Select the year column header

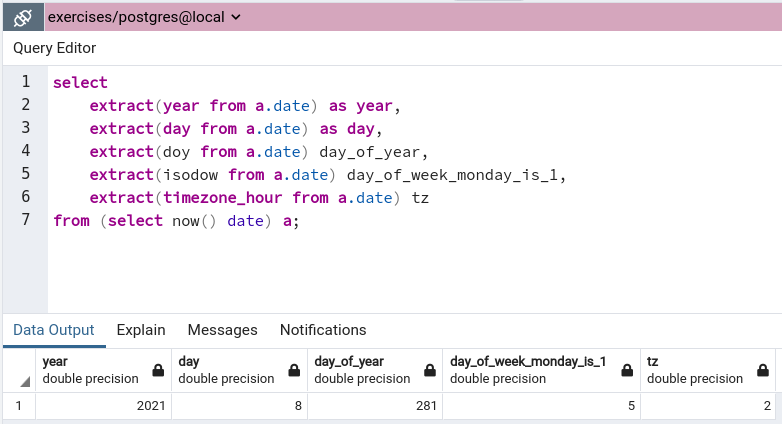(90, 370)
